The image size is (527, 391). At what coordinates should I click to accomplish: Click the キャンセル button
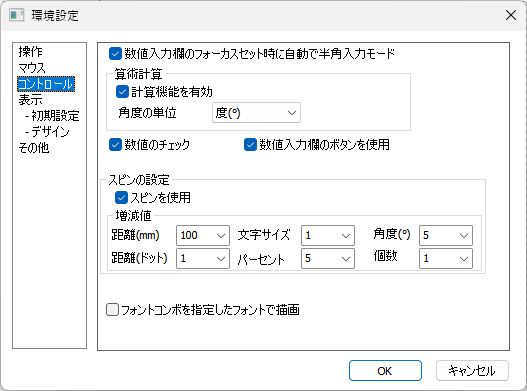click(x=472, y=370)
